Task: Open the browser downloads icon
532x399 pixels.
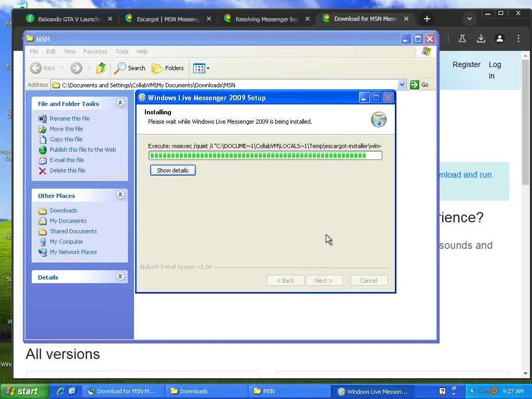Action: point(481,38)
